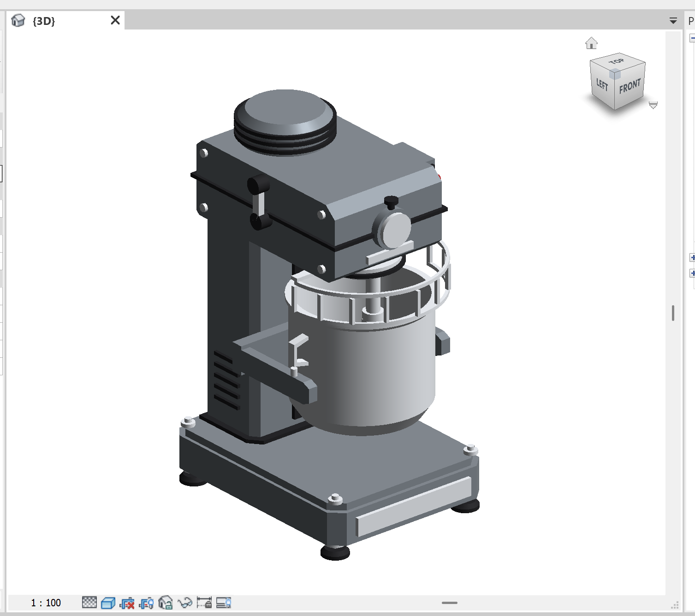Close the {3D} view tab
The image size is (695, 616).
click(x=115, y=20)
